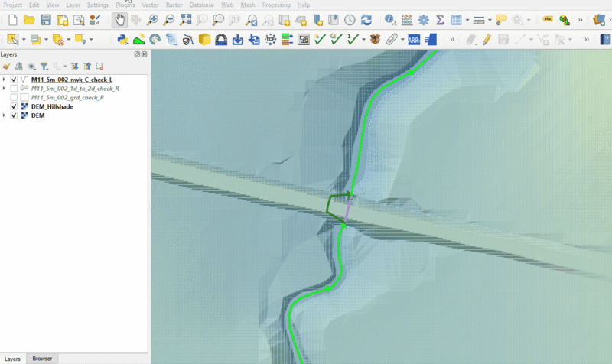Viewport: 612px width, 364px height.
Task: Open the Raster menu
Action: tap(174, 5)
